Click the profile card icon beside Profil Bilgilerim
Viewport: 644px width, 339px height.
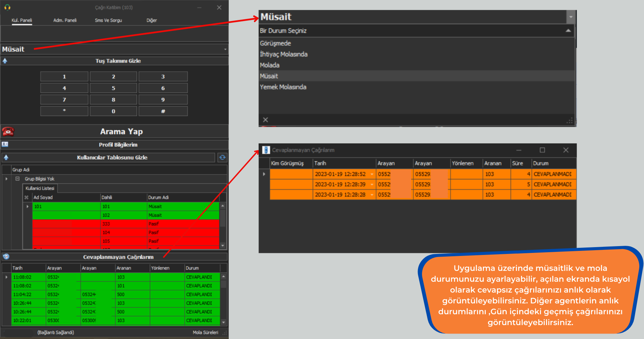click(x=5, y=144)
